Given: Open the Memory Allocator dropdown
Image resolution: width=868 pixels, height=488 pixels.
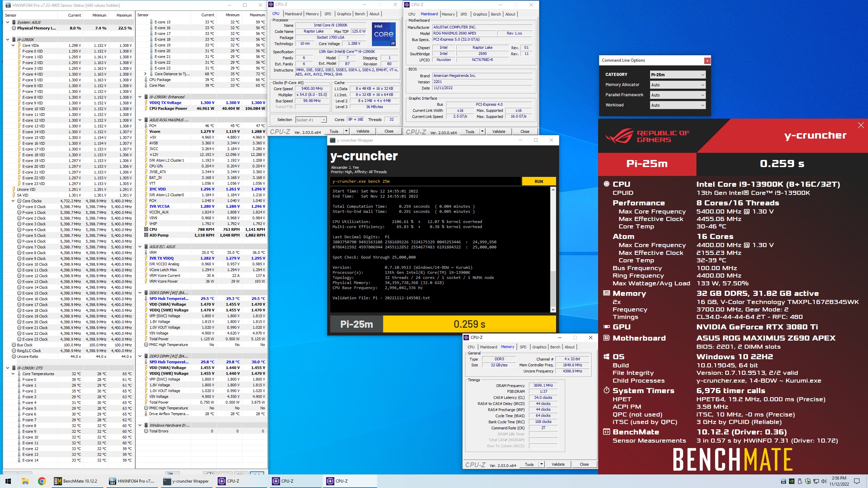Looking at the screenshot, I should [678, 85].
